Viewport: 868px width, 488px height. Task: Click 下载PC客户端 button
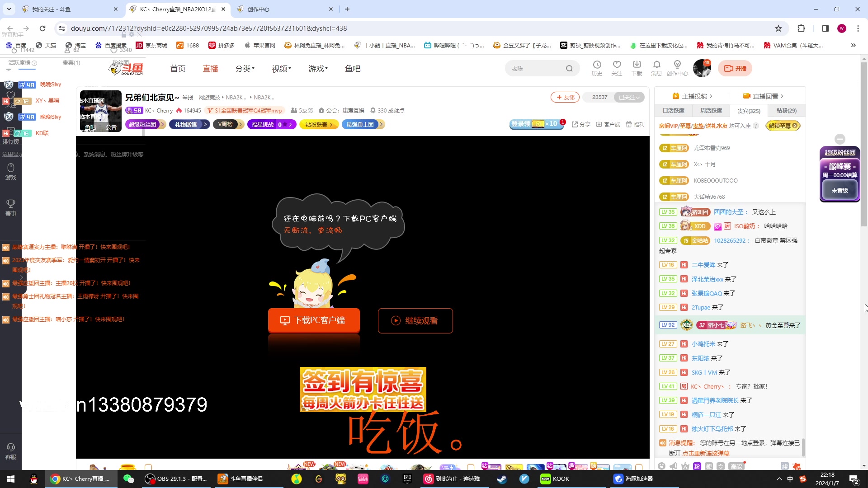point(314,320)
